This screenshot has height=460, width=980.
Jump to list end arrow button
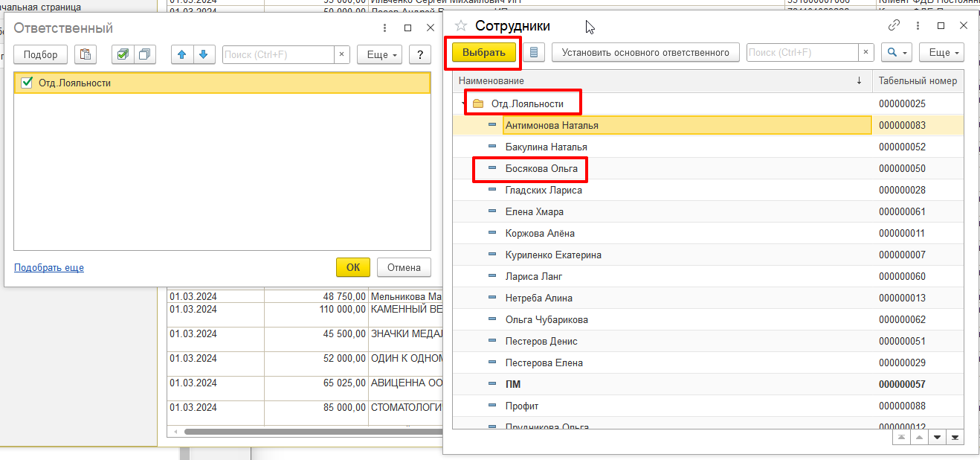pyautogui.click(x=955, y=438)
